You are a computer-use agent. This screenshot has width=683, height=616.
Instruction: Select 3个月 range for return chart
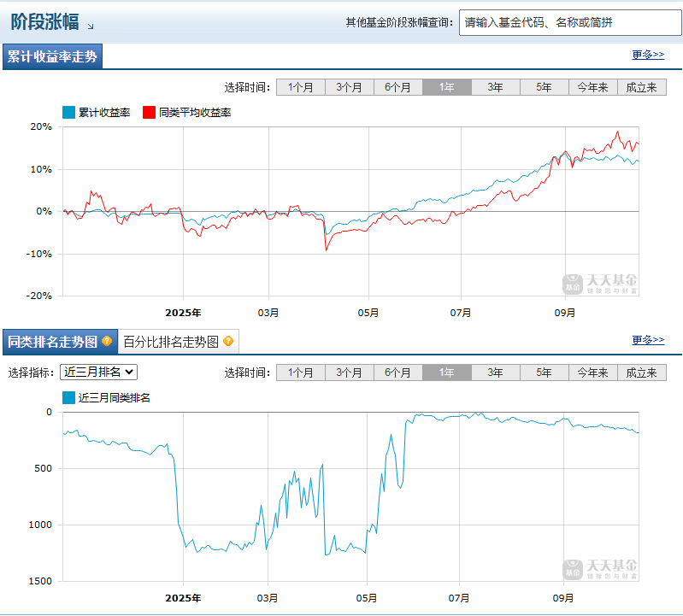[x=350, y=87]
